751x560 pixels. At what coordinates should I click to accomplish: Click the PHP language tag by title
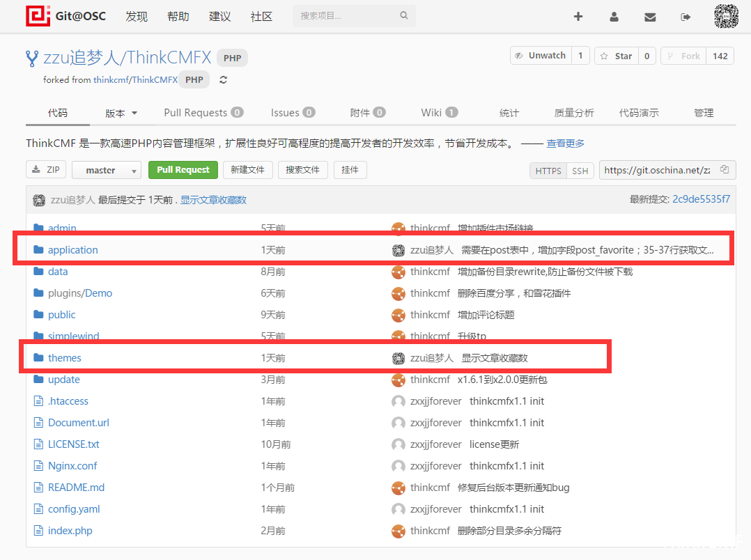(232, 58)
